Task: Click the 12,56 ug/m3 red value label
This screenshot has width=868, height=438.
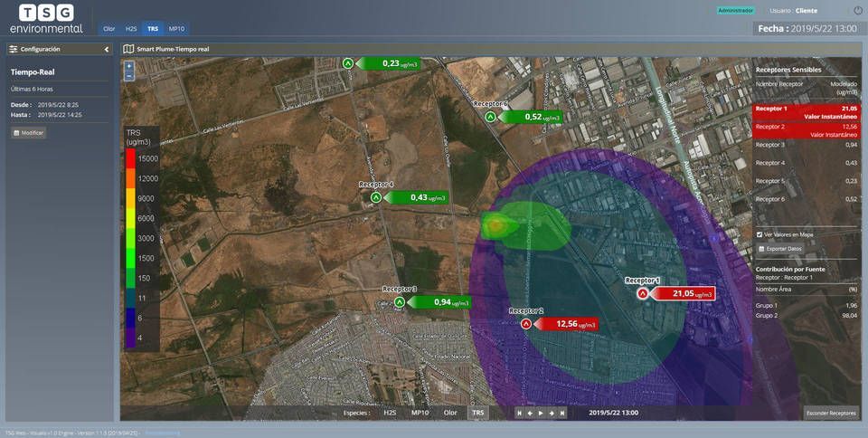Action: [566, 324]
